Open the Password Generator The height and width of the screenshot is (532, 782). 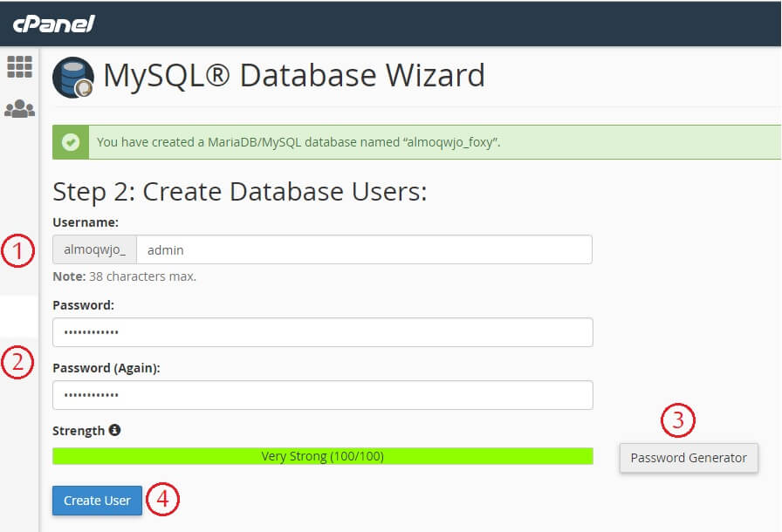tap(689, 458)
